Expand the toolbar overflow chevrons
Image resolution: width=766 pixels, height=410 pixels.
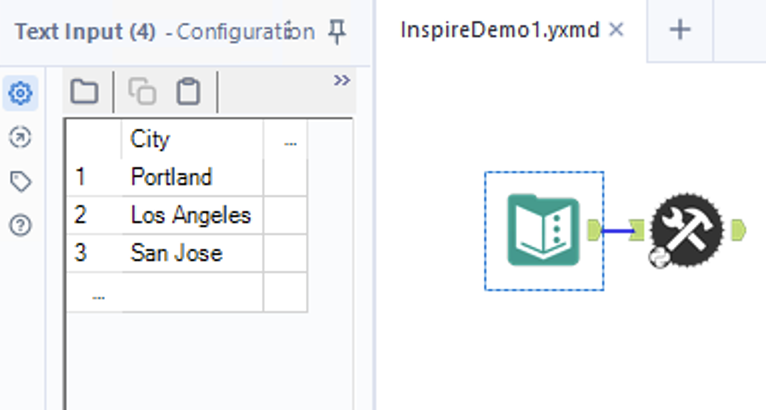point(342,80)
